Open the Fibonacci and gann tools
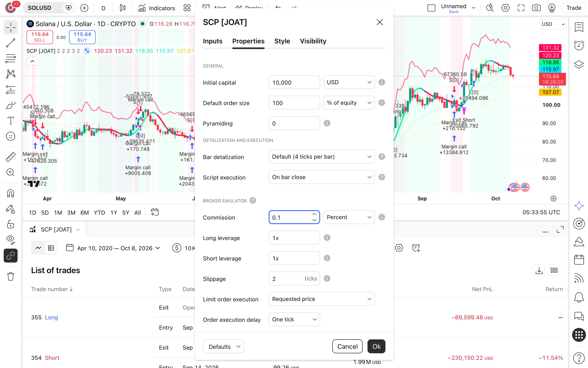Viewport: 588px width, 368px height. coord(10,58)
